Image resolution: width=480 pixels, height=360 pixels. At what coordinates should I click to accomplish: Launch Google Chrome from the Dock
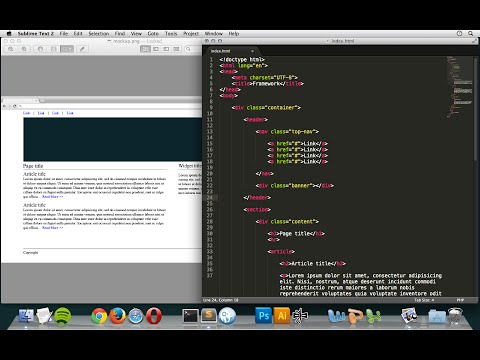pos(99,316)
